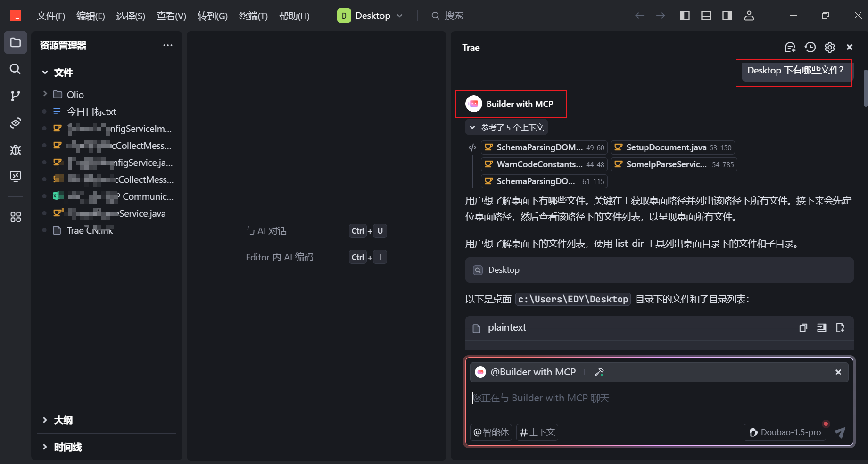Open Trae panel settings gear
Screen dimensions: 868x464
point(830,47)
